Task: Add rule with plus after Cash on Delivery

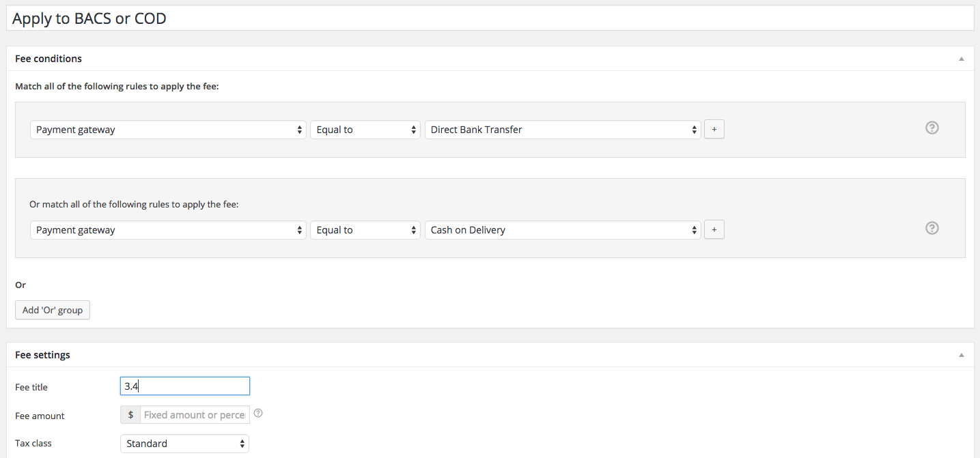Action: [714, 230]
